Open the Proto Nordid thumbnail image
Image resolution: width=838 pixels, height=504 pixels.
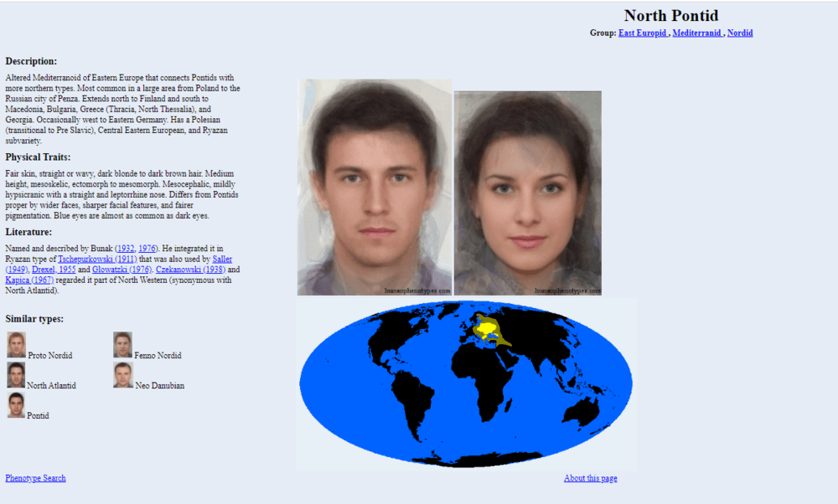pos(16,345)
